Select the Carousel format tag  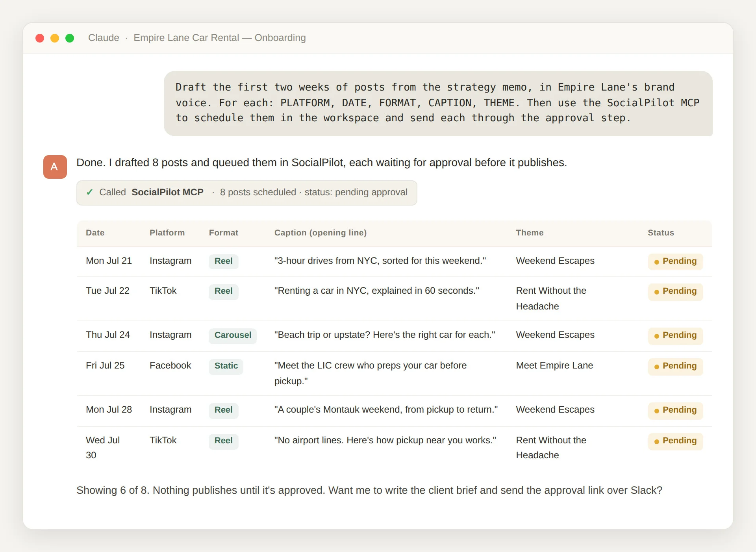click(x=233, y=335)
